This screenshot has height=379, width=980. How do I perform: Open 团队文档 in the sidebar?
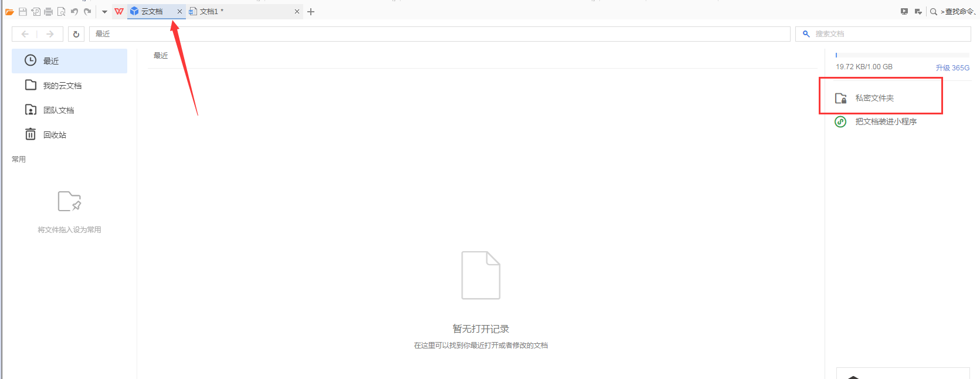(x=69, y=110)
